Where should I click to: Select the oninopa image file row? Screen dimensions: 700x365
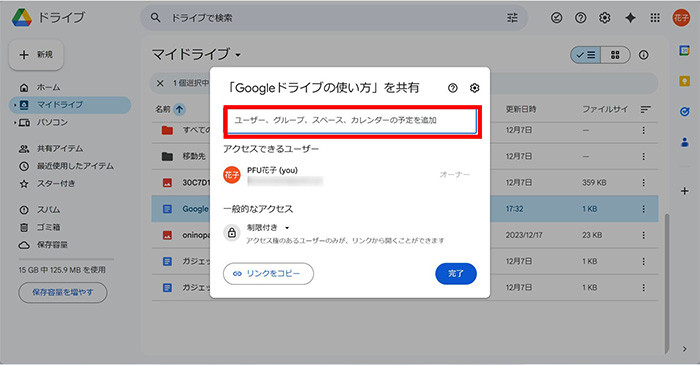coord(405,235)
